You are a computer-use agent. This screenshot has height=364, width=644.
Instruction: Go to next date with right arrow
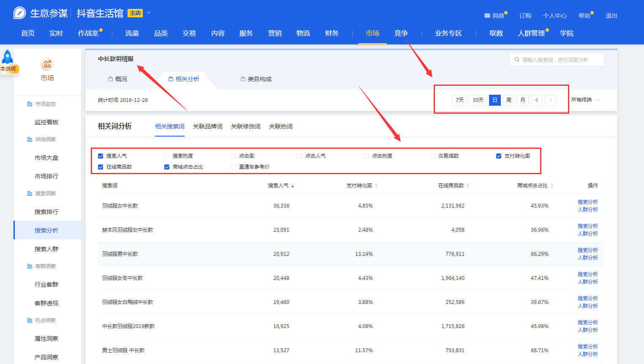tap(551, 100)
